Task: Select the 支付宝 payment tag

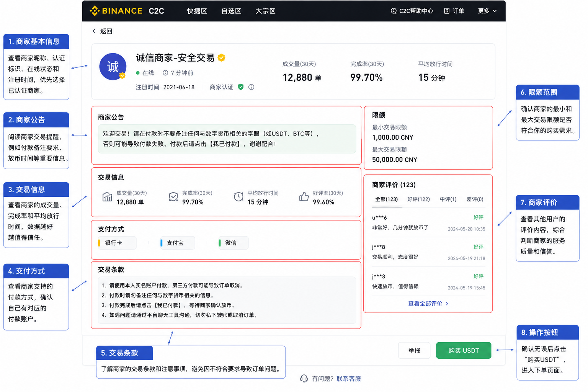Action: point(178,243)
